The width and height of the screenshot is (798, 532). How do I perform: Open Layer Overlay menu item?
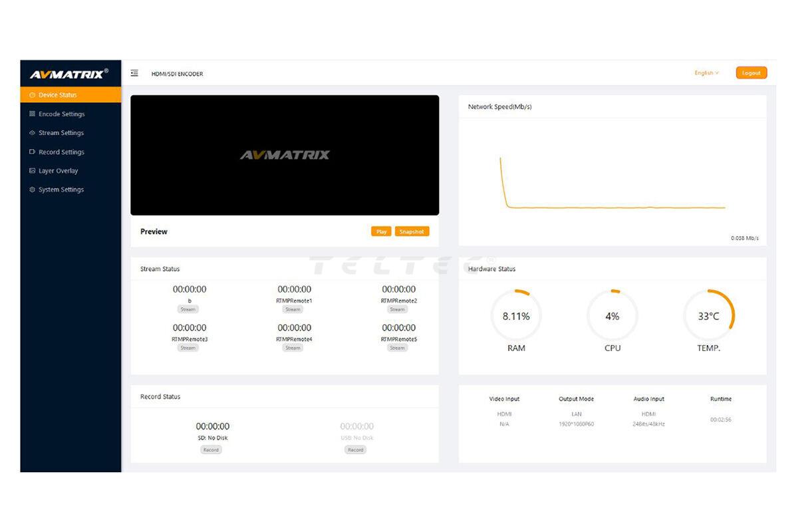pos(58,171)
